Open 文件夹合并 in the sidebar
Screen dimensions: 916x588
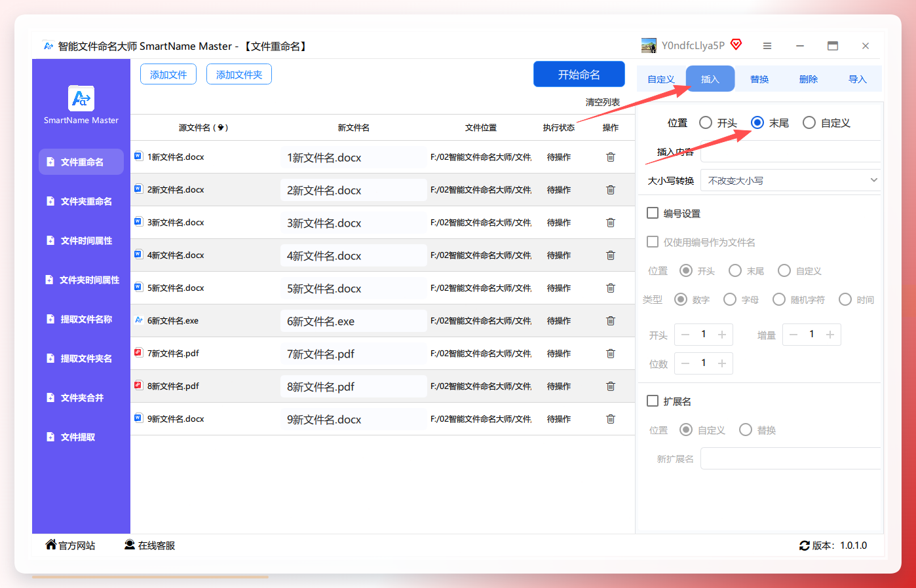point(81,397)
